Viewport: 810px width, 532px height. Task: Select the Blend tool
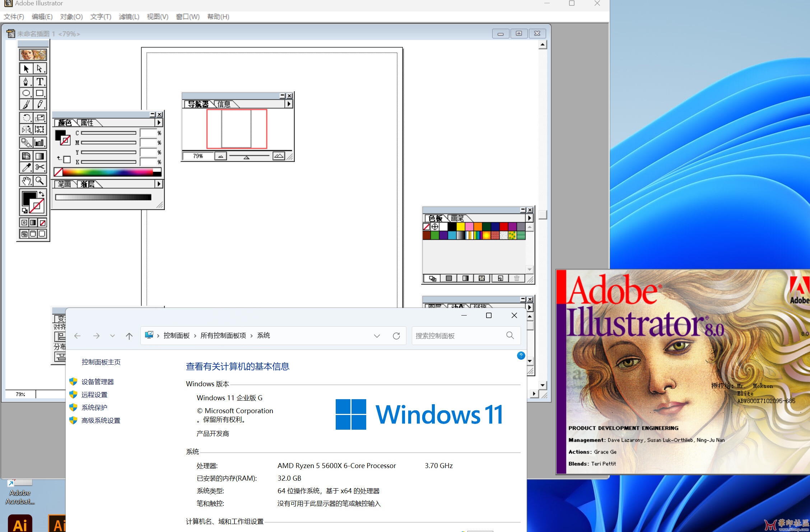tap(26, 143)
